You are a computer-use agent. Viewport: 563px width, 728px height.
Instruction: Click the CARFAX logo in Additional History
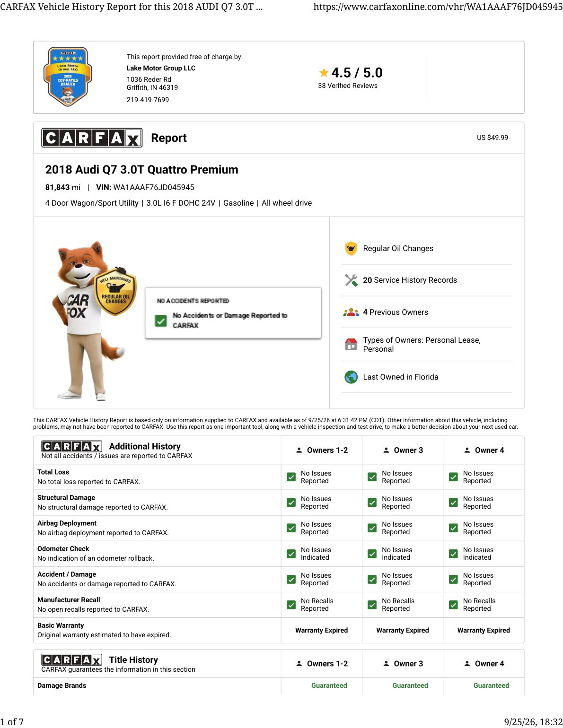pyautogui.click(x=71, y=446)
